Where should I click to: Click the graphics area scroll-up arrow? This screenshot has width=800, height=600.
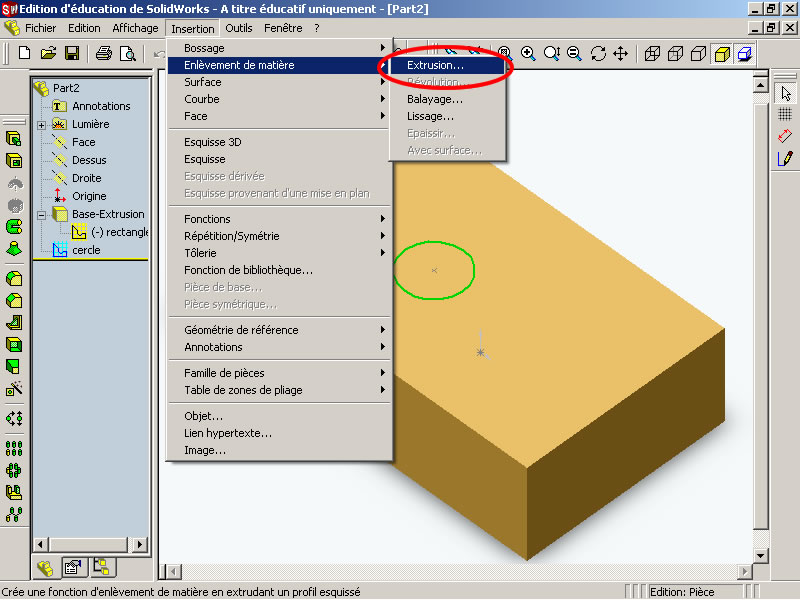760,85
